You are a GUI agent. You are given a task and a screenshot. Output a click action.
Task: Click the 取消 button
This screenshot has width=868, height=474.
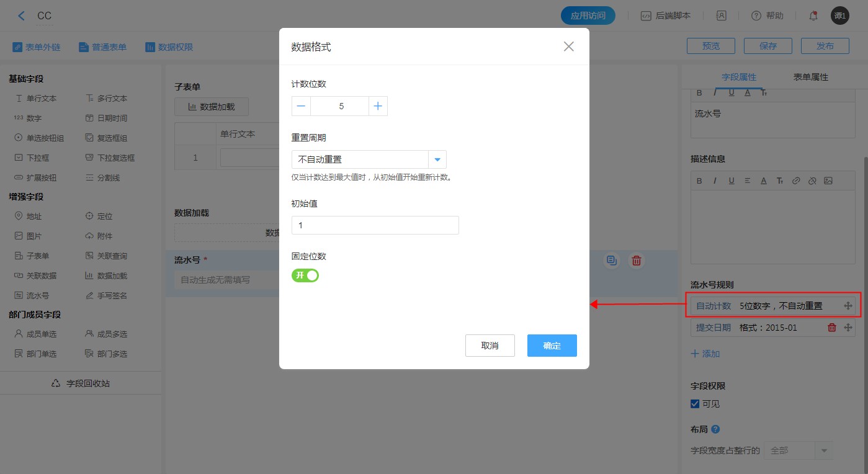point(490,346)
